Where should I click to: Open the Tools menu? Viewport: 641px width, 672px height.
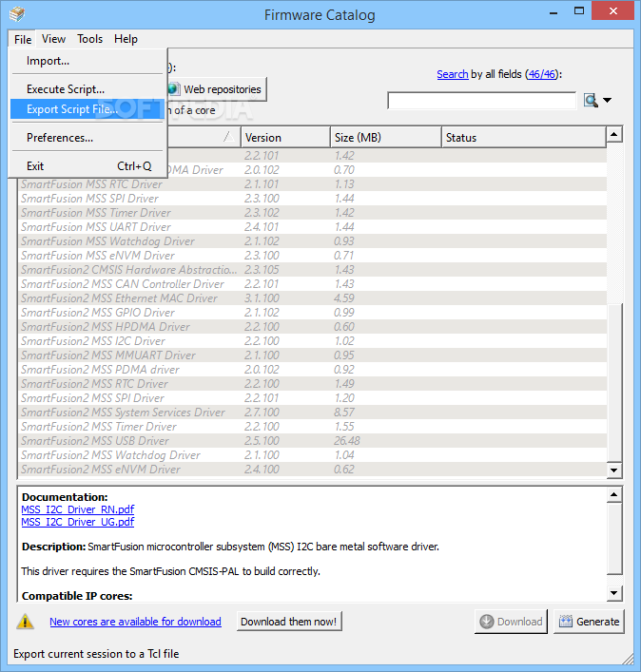click(90, 39)
